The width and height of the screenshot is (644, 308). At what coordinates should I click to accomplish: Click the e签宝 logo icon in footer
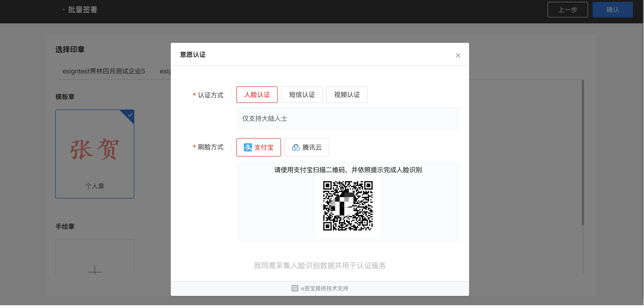(295, 288)
